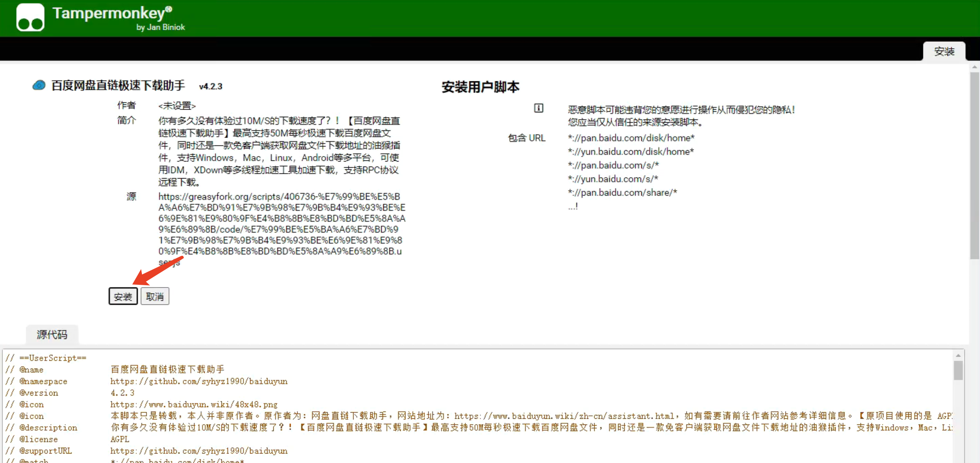Click the @supportURL code line

coord(147,451)
